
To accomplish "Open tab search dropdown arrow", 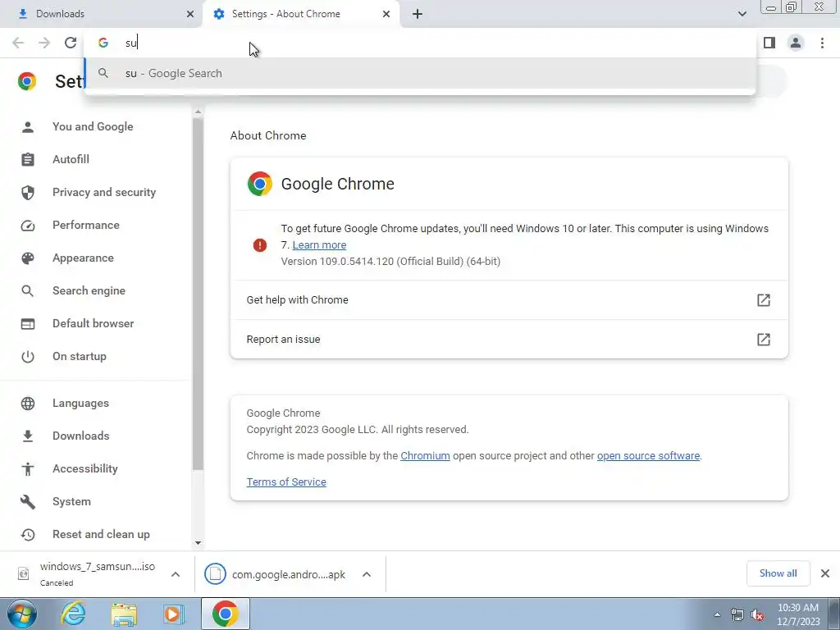I will pyautogui.click(x=742, y=14).
